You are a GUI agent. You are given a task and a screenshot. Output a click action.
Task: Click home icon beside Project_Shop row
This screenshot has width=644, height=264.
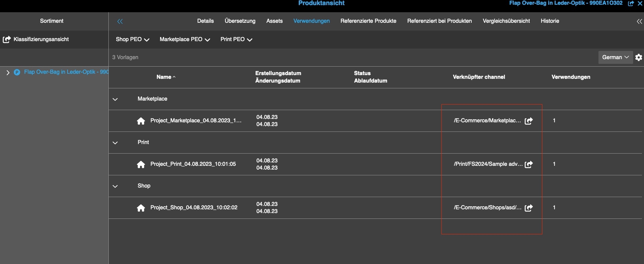141,208
